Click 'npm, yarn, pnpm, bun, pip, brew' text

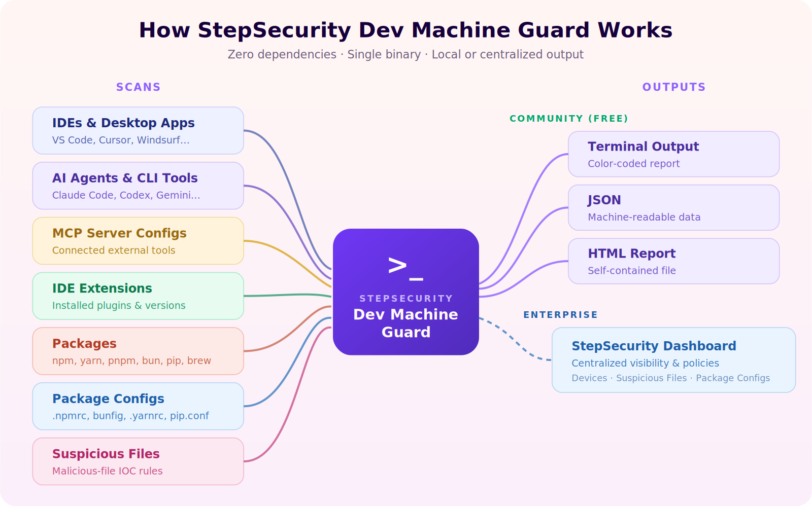[131, 360]
